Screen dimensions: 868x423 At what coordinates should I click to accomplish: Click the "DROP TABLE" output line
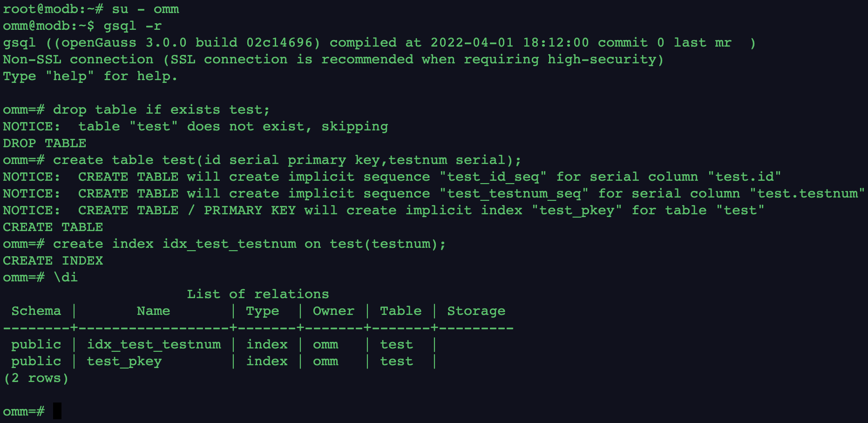[44, 143]
